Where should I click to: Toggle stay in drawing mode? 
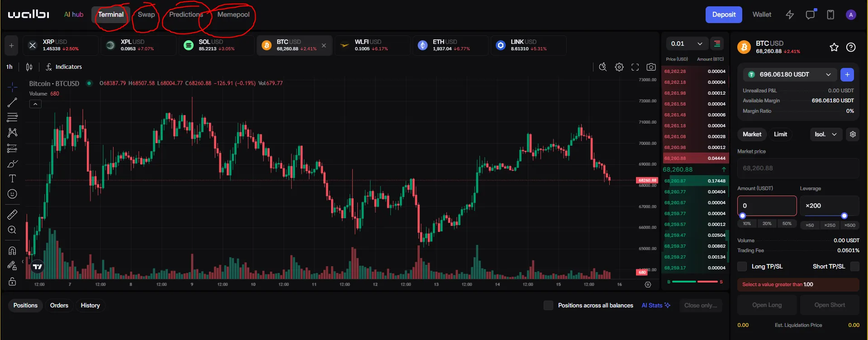[12, 266]
